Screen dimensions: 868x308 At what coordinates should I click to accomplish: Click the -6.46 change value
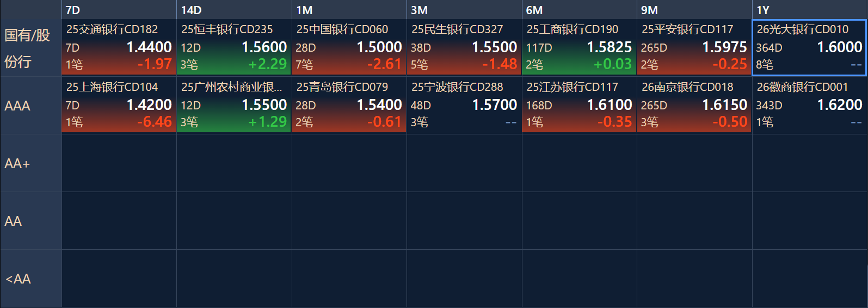tap(155, 122)
